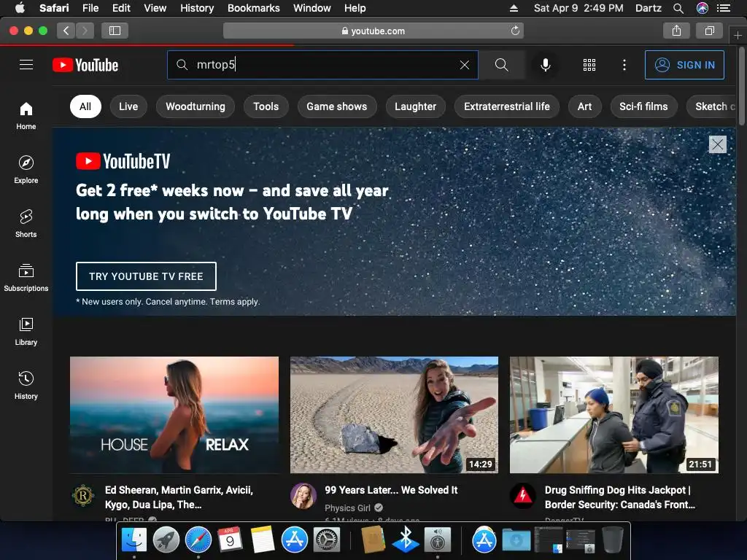Click the page vertical scrollbar
This screenshot has width=747, height=560.
741,86
